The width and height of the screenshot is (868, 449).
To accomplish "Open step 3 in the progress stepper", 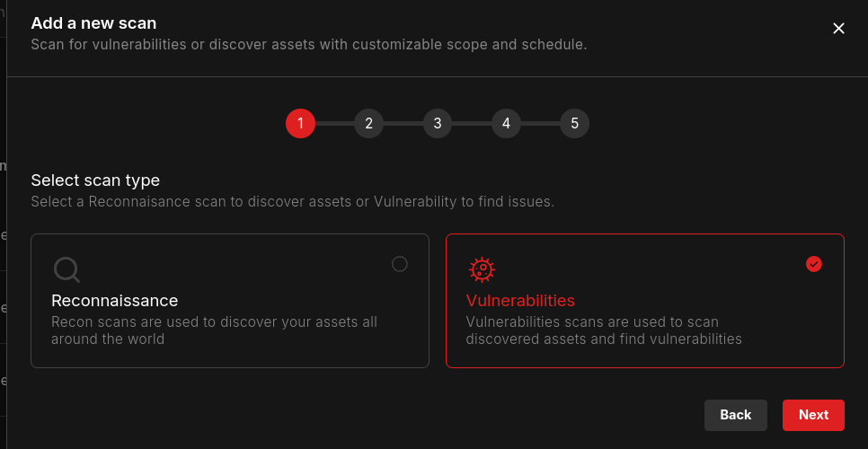I will tap(438, 123).
